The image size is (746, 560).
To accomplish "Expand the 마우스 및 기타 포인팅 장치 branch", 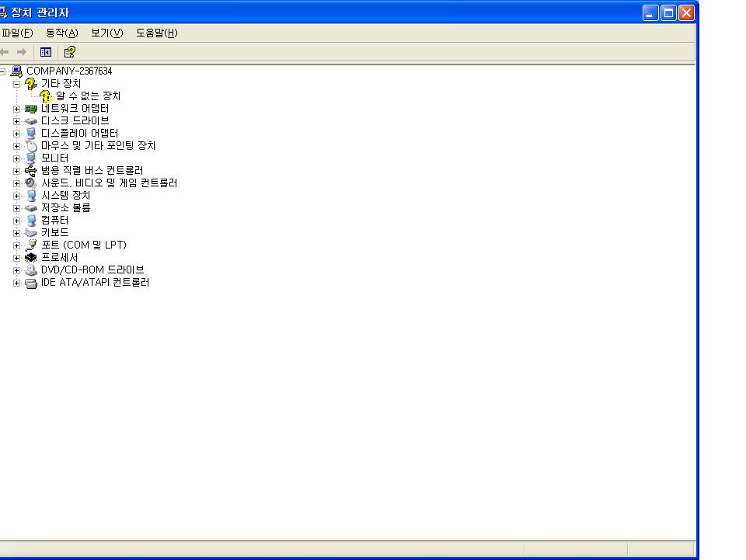I will pyautogui.click(x=16, y=146).
